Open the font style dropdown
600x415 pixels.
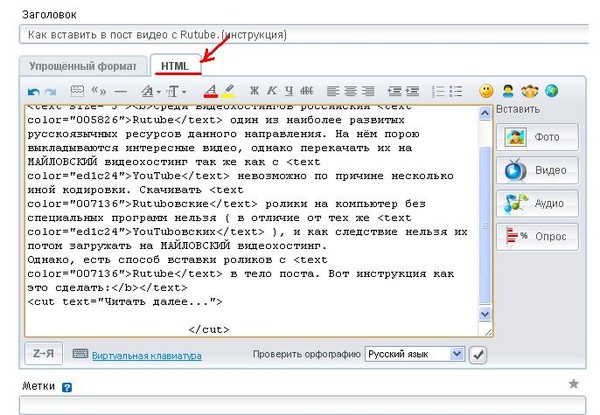[x=150, y=91]
